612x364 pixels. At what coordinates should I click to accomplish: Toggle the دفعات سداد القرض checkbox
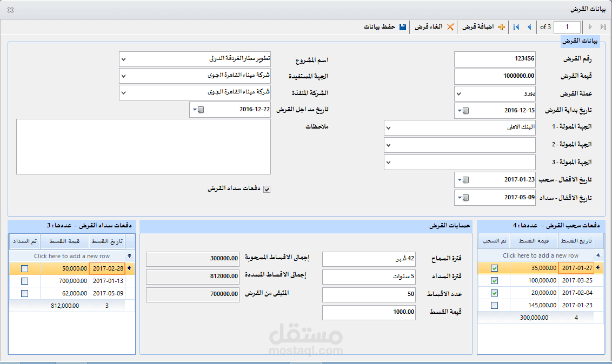[267, 188]
